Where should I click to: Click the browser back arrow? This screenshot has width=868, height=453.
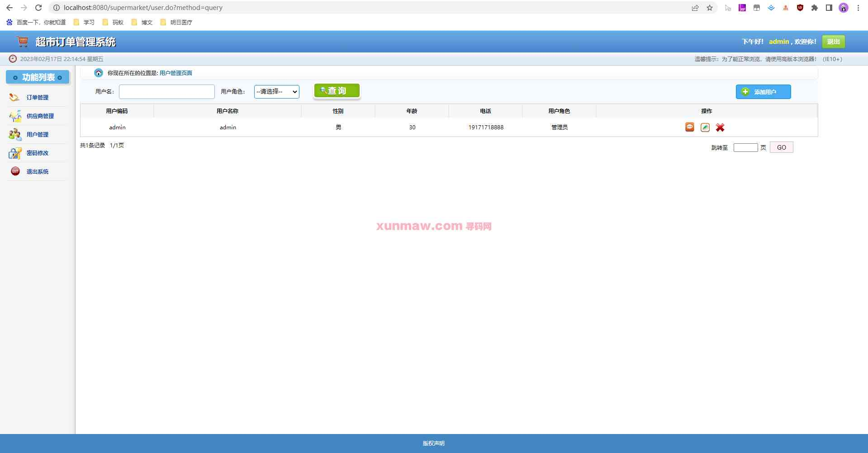tap(9, 8)
